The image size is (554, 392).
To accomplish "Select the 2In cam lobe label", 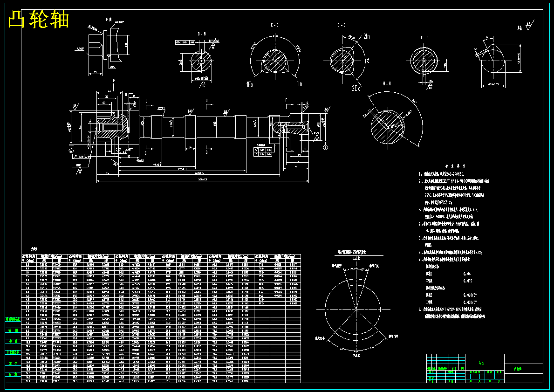I will [x=366, y=36].
